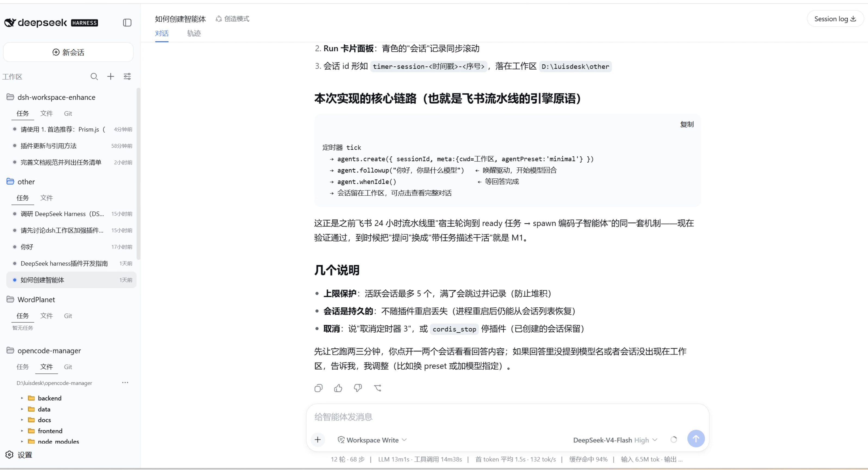The height and width of the screenshot is (470, 868).
Task: Click the backend folder icon
Action: [31, 398]
